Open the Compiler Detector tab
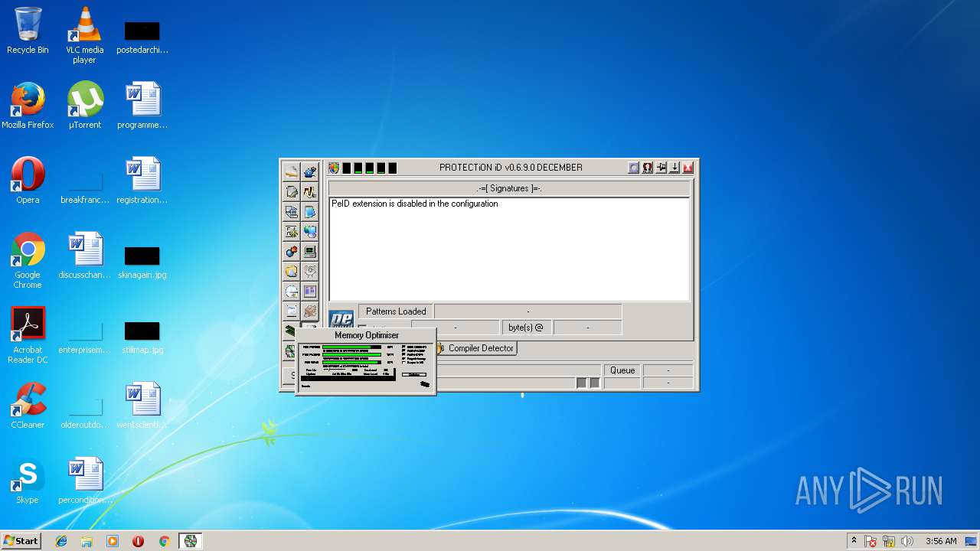Image resolution: width=980 pixels, height=551 pixels. (475, 348)
